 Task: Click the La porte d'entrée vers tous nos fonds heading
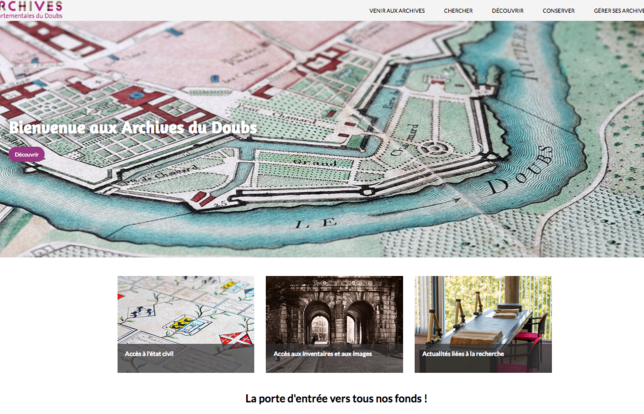coord(336,398)
